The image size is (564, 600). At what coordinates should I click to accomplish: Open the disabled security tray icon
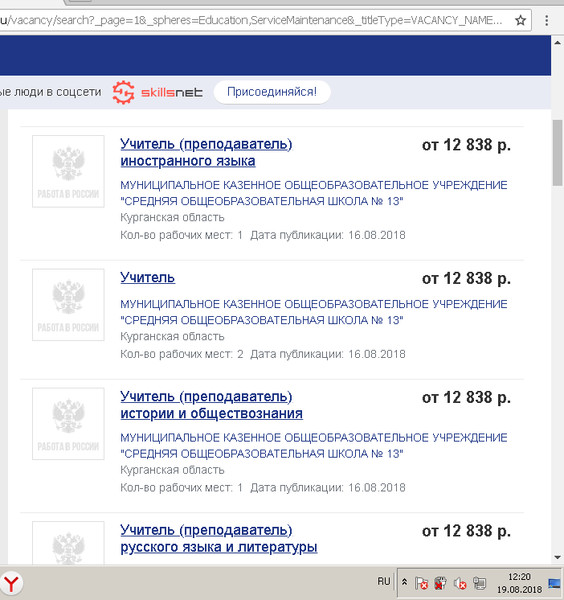pos(440,584)
